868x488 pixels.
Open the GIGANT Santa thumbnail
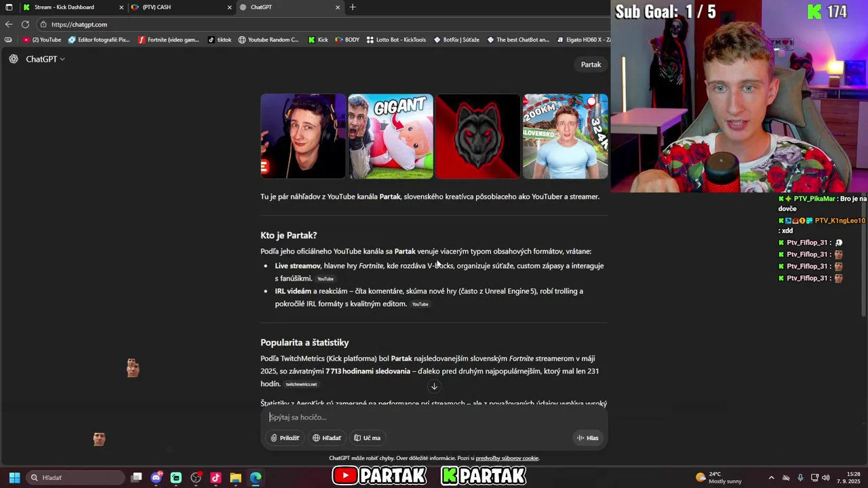[x=391, y=136]
